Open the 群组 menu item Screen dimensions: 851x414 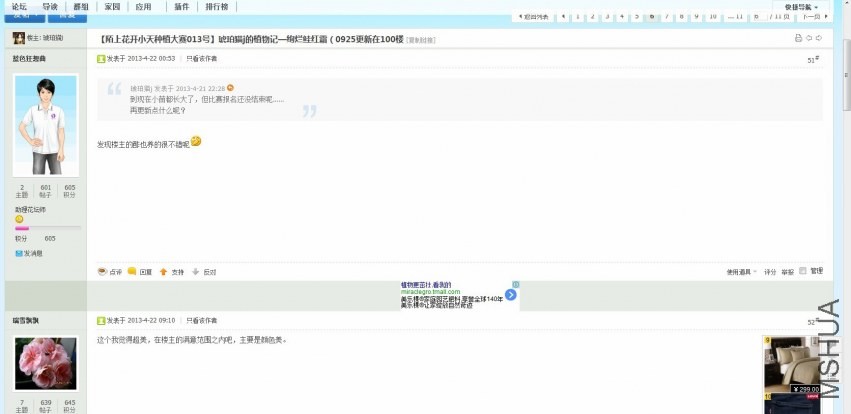click(81, 7)
